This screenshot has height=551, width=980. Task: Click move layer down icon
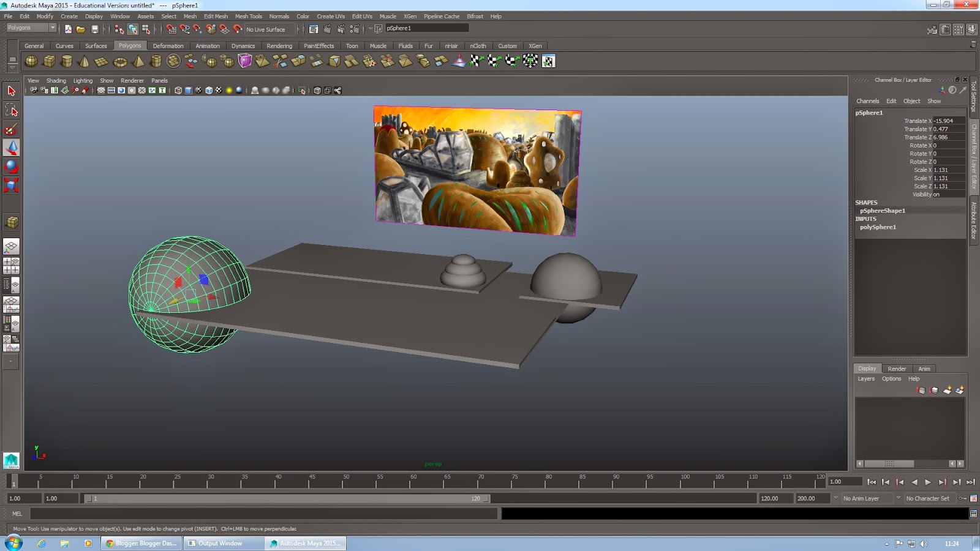[934, 390]
